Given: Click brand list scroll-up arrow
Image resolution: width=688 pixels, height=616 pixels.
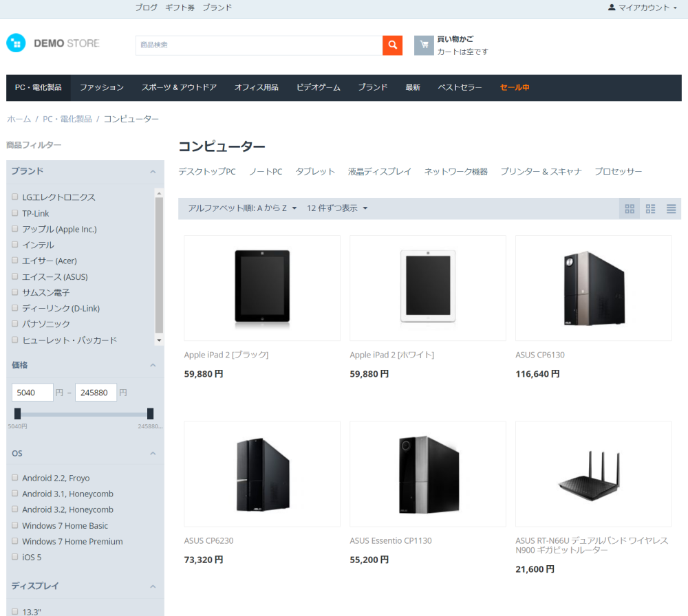Looking at the screenshot, I should [x=160, y=193].
